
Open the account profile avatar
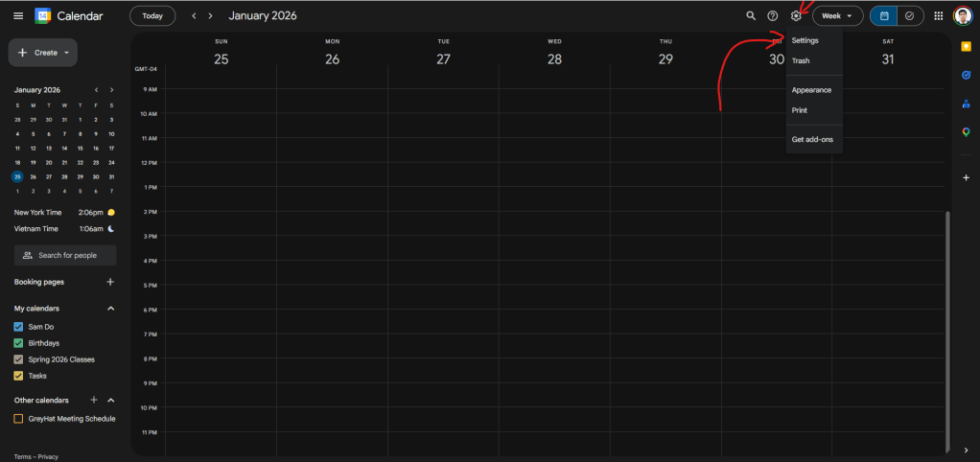coord(963,16)
